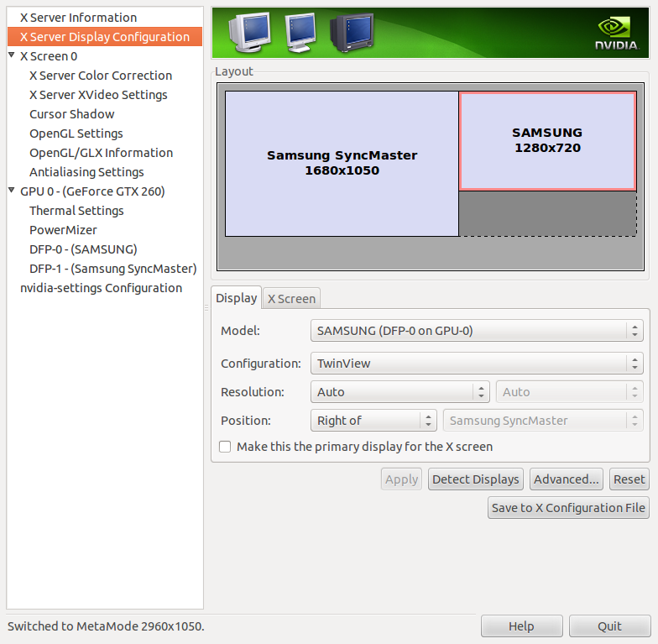Viewport: 658px width, 644px height.
Task: Open Advanced... display options
Action: [566, 479]
